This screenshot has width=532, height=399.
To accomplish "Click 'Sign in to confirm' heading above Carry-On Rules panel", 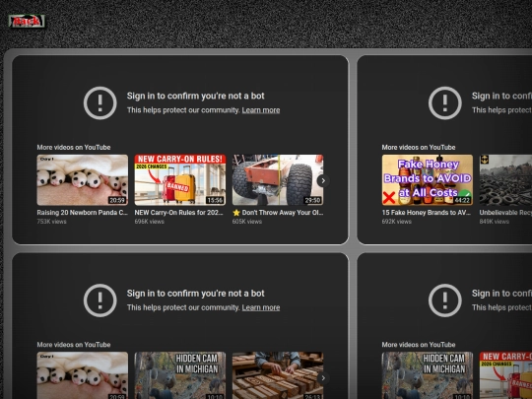I will 195,96.
